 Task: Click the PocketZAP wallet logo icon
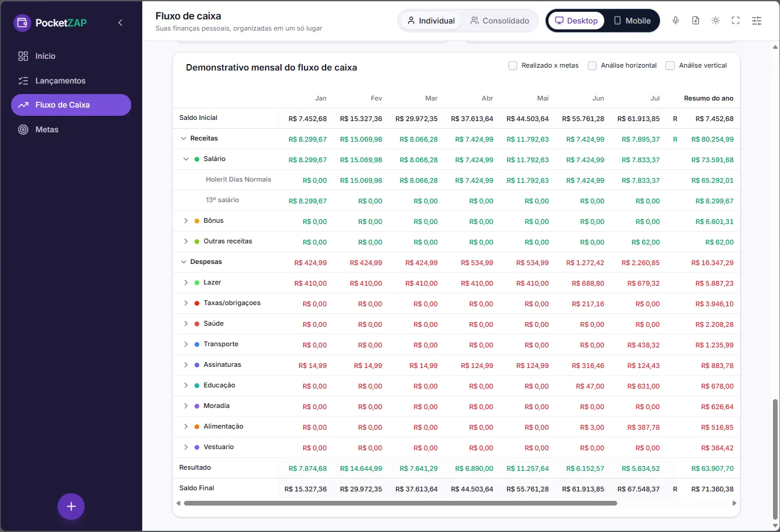[x=22, y=23]
